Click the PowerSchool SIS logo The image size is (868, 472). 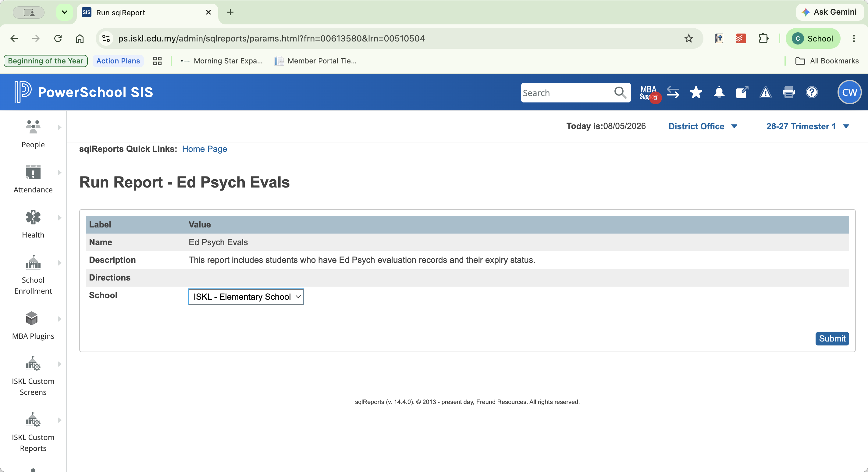[x=84, y=92]
